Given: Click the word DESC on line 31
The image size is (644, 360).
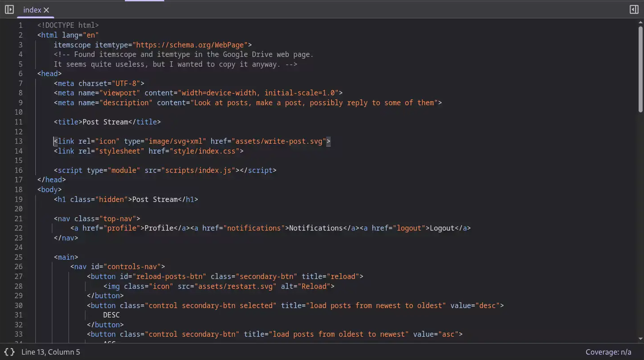Looking at the screenshot, I should tap(111, 315).
